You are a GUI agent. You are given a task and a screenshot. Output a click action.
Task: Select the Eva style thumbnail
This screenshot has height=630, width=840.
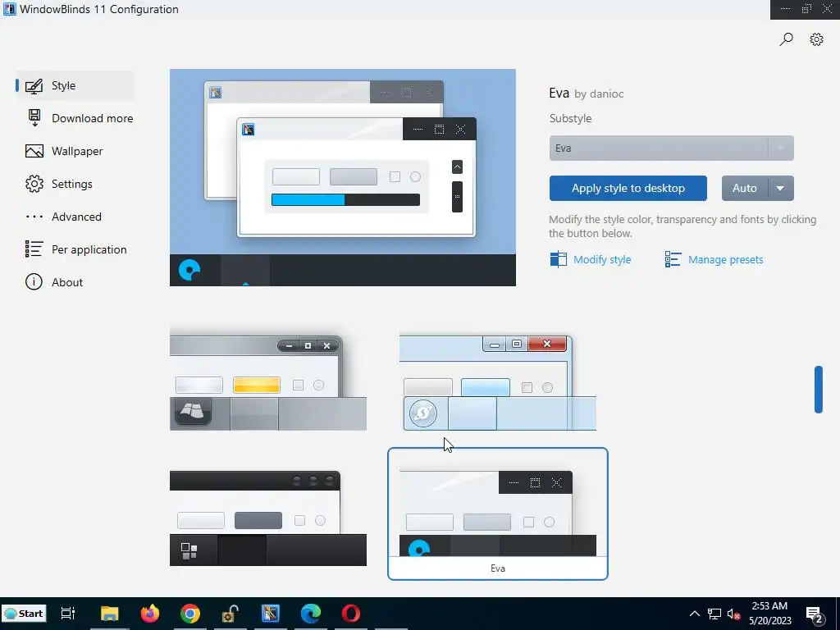pos(498,514)
